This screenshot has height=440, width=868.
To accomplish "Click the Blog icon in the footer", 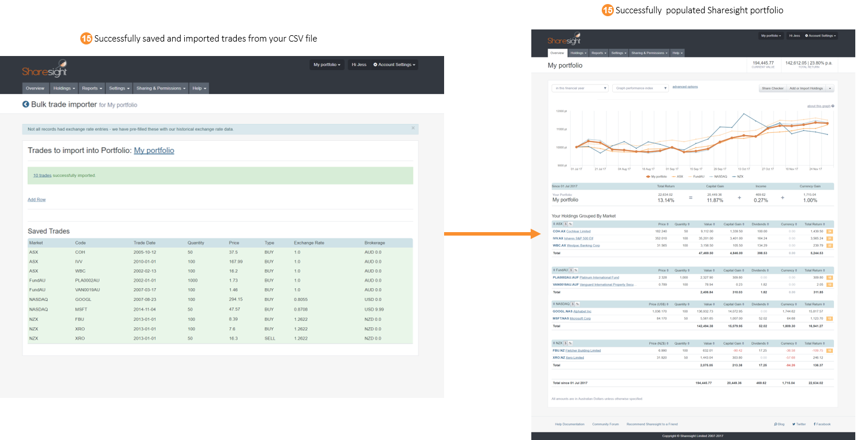I will [x=776, y=424].
